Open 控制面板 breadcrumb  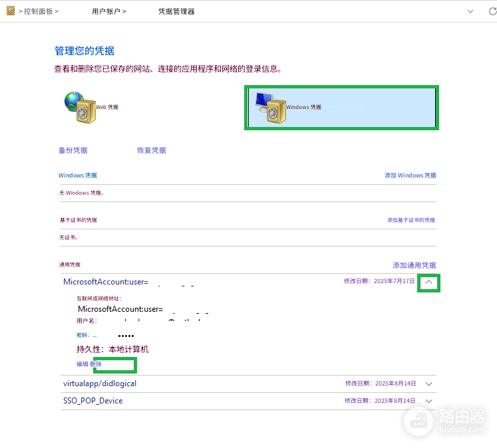point(39,11)
